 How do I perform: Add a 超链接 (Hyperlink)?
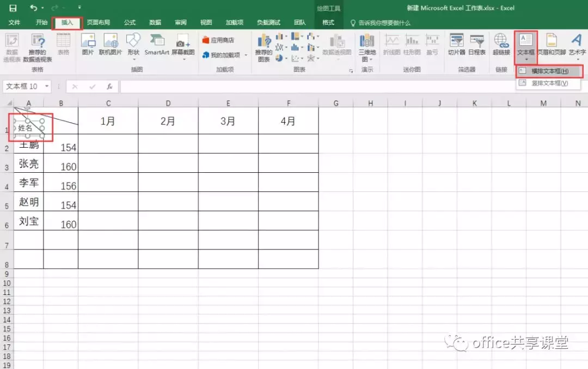[x=500, y=48]
